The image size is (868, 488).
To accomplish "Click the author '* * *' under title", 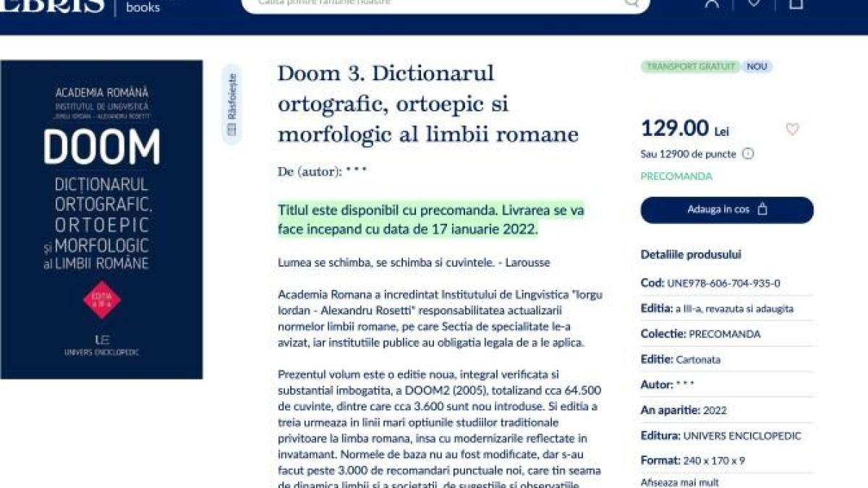I will click(356, 172).
